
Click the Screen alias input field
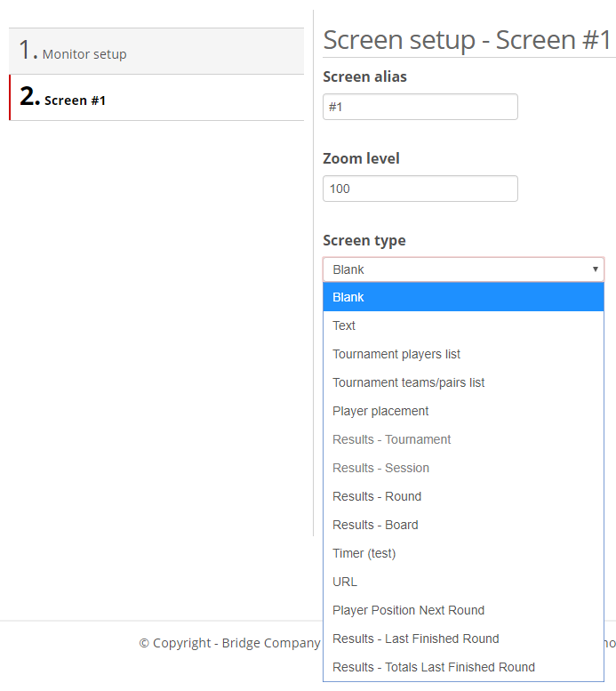coord(420,107)
